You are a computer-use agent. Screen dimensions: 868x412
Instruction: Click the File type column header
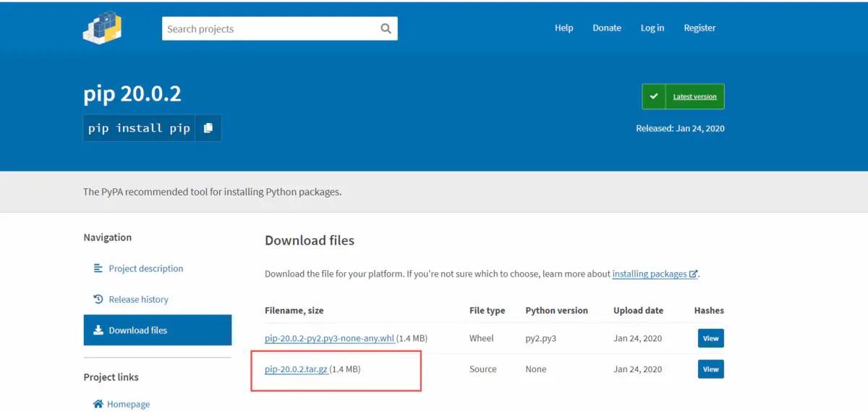click(x=488, y=311)
